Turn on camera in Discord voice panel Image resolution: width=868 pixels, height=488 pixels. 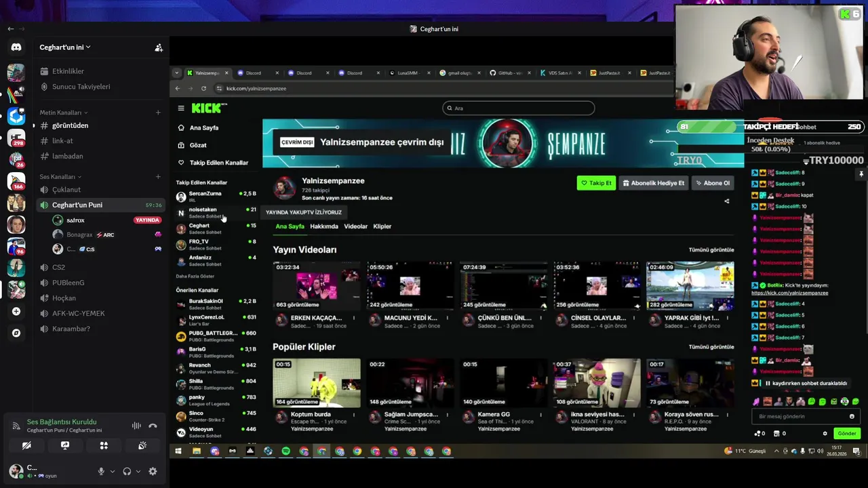pos(26,445)
